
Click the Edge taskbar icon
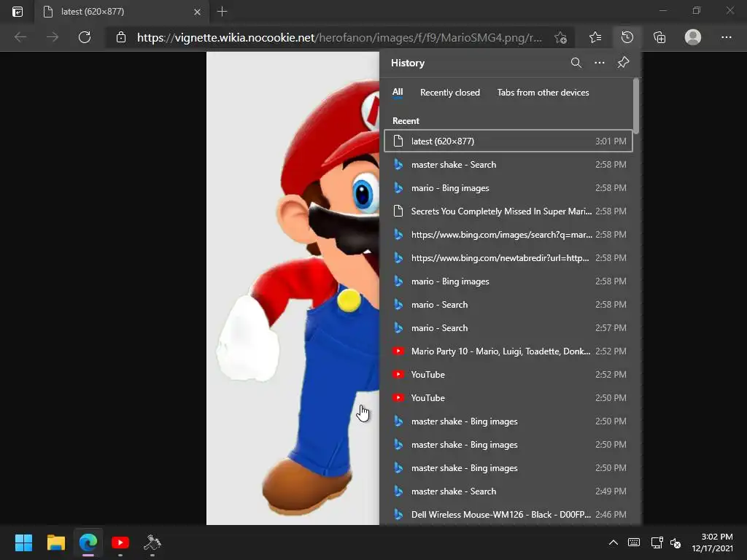tap(88, 542)
